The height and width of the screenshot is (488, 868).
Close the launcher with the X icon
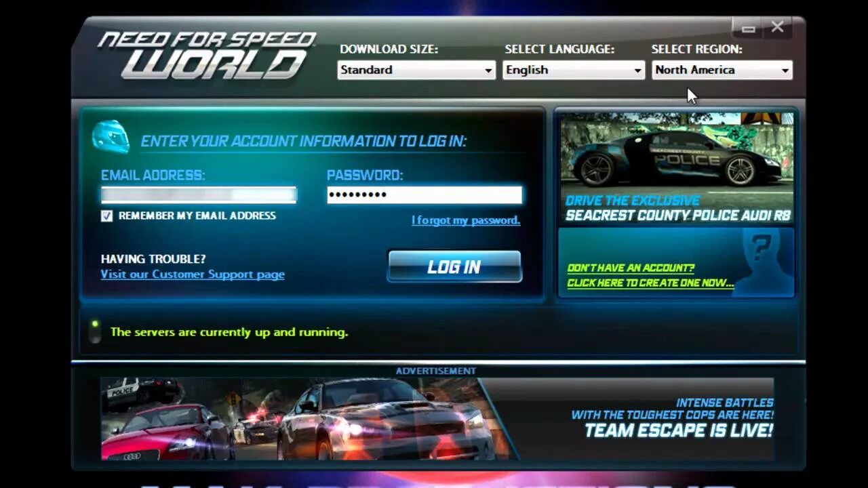tap(778, 27)
